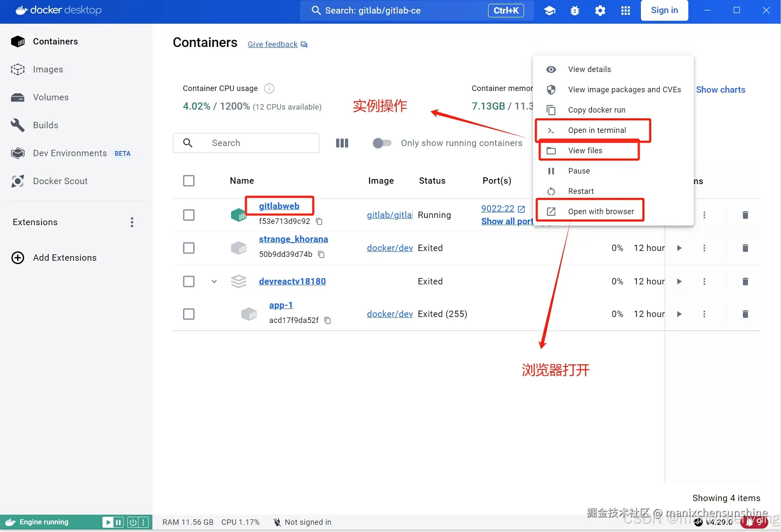Choose View details from context menu

tap(613, 69)
